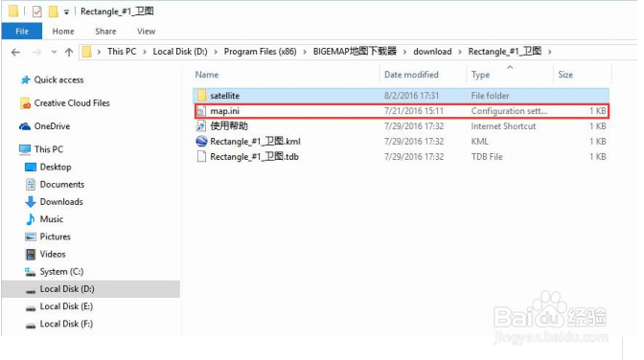
Task: Open Local Disk (E:) in sidebar
Action: (66, 306)
